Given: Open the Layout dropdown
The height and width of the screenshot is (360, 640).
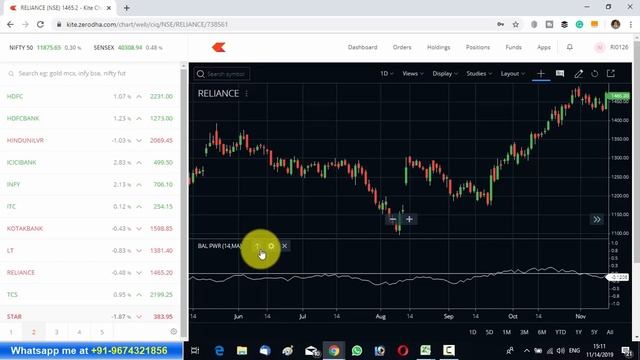Looking at the screenshot, I should tap(513, 73).
